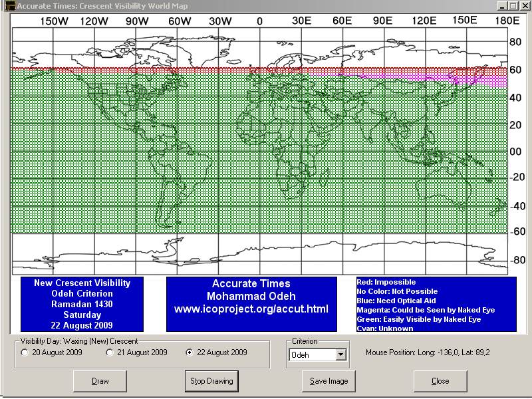Screen dimensions: 532x399
Task: Maximize the Crescent Visibility window
Action: point(513,6)
